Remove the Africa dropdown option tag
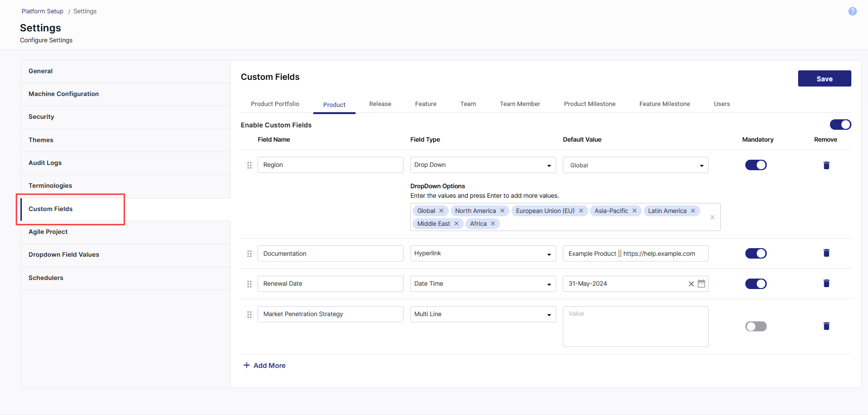 coord(493,223)
